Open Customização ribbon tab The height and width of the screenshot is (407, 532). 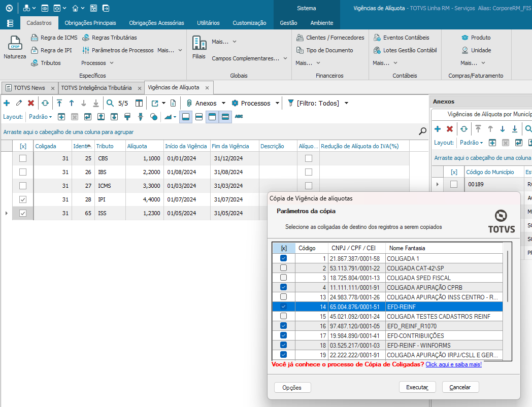click(x=249, y=23)
